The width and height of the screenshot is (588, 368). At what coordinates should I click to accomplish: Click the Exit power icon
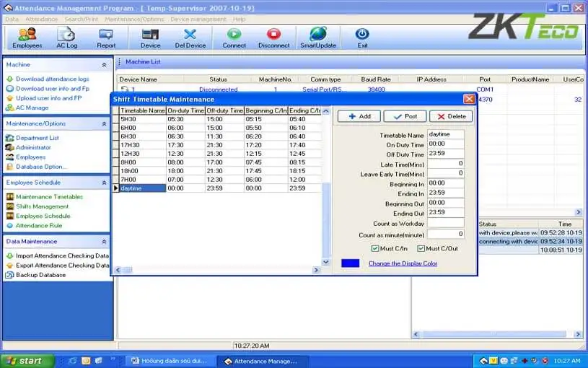tap(362, 34)
